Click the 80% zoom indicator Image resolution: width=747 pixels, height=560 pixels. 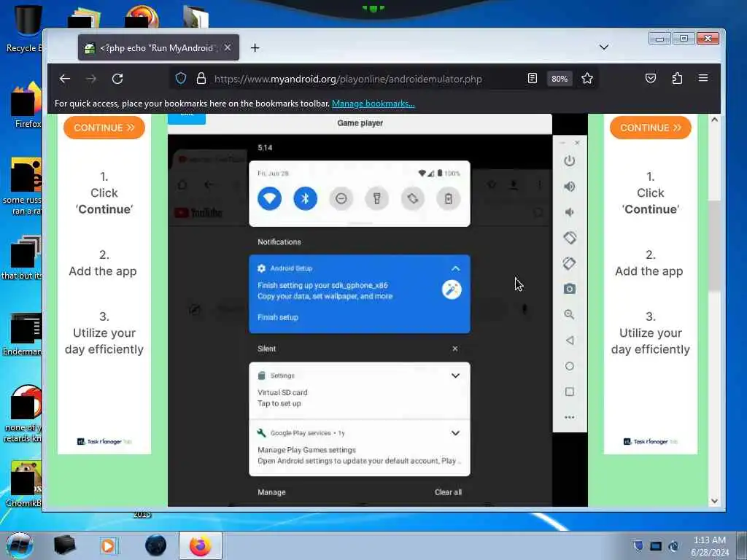pos(560,79)
